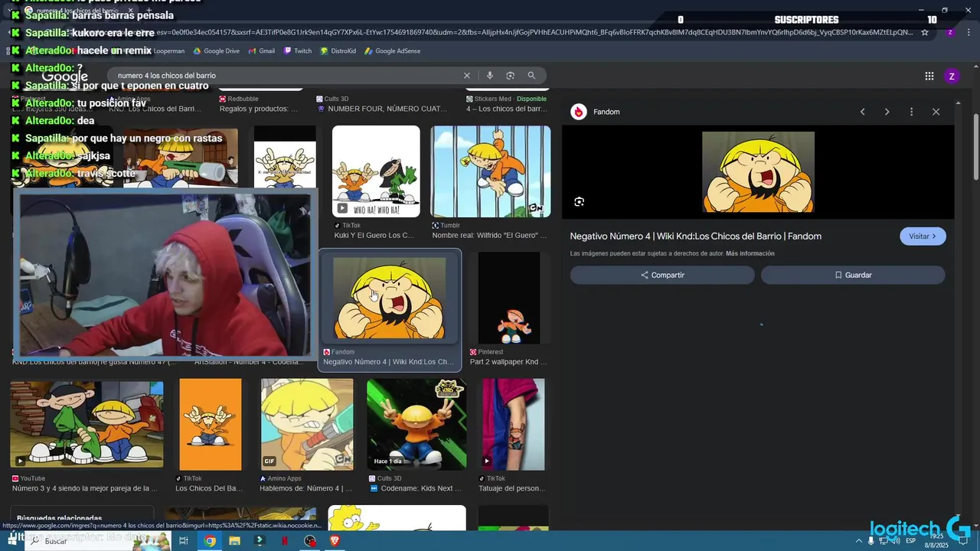Image resolution: width=980 pixels, height=551 pixels.
Task: Click the taskbar Buscar search box
Action: [100, 541]
